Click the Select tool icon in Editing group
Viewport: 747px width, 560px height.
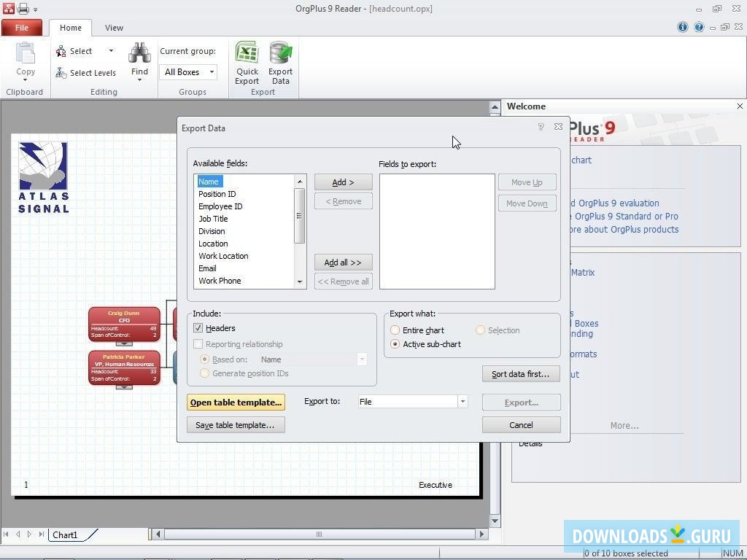point(60,51)
